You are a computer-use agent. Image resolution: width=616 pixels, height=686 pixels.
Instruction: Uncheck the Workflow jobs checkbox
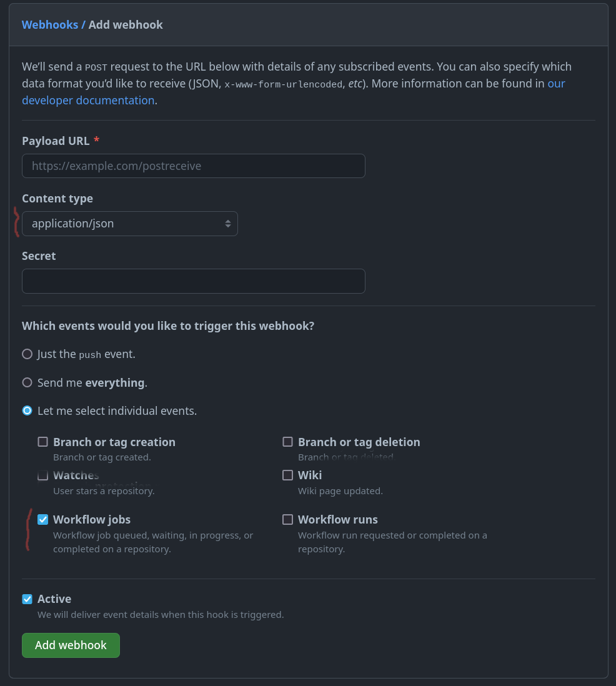[42, 519]
